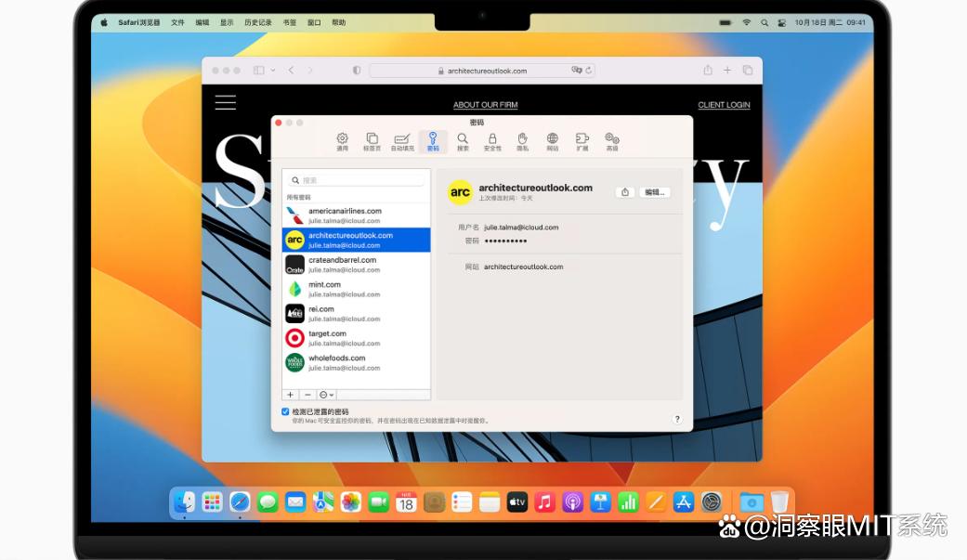This screenshot has height=560, width=967.
Task: Open a new Safari tab
Action: click(x=727, y=71)
